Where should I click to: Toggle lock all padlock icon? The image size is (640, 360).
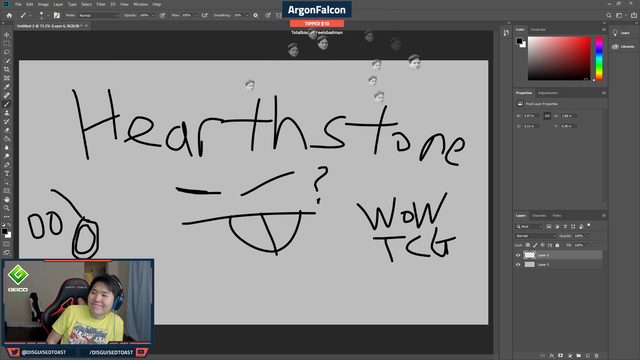pos(557,245)
